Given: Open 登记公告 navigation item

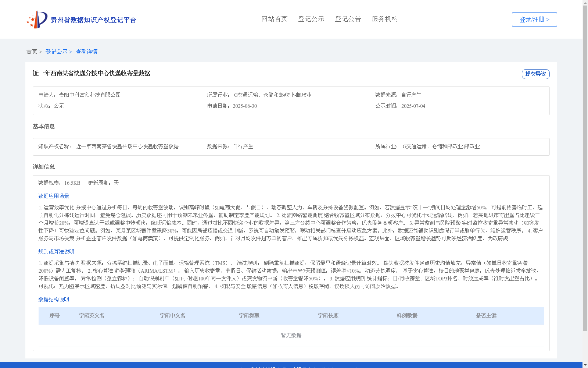Looking at the screenshot, I should 348,19.
